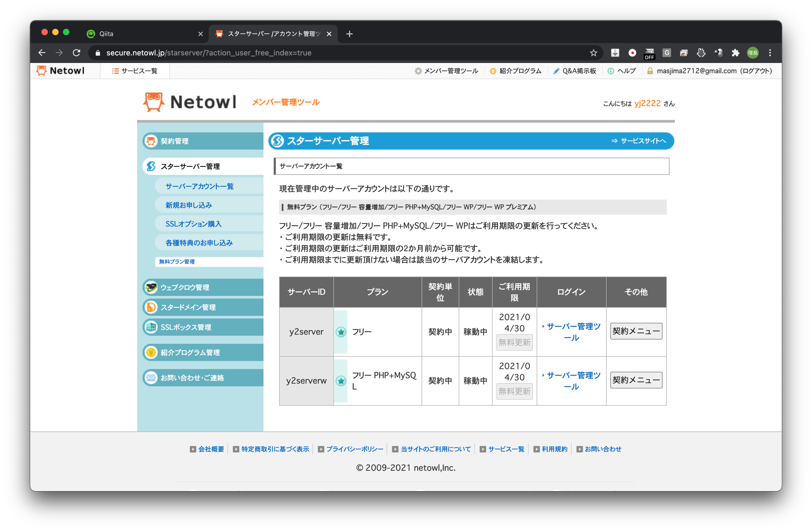Close the Qiita tab
Image resolution: width=812 pixels, height=531 pixels.
click(200, 34)
